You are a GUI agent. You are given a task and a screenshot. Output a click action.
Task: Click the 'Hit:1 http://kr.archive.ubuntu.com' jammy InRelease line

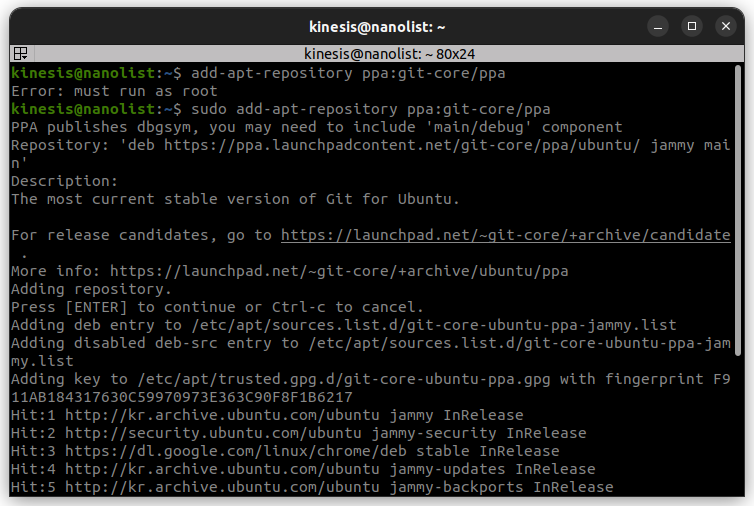coord(267,415)
